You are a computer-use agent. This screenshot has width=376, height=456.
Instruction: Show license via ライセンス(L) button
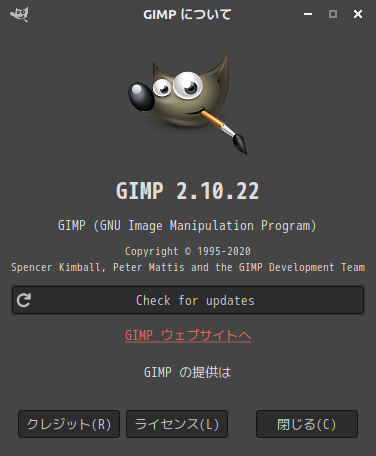[x=177, y=424]
